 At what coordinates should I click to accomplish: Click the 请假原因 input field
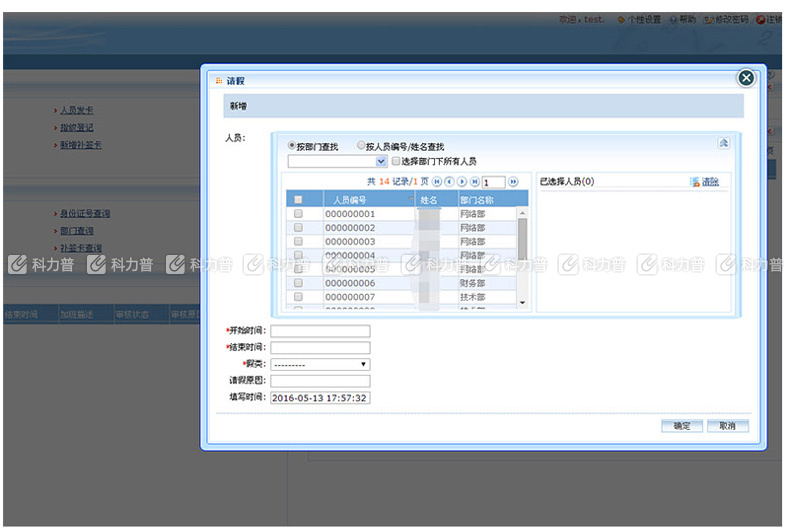pyautogui.click(x=320, y=380)
